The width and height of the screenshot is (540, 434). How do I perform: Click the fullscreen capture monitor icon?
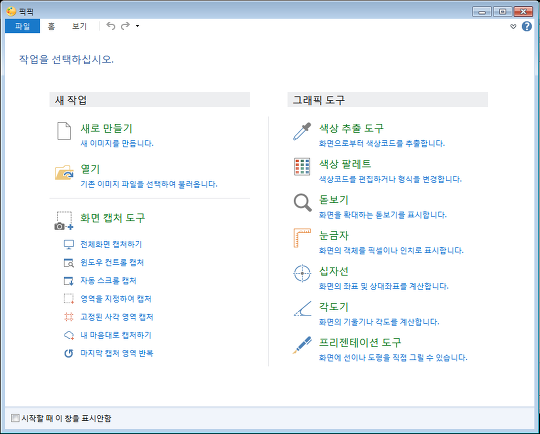(x=69, y=245)
